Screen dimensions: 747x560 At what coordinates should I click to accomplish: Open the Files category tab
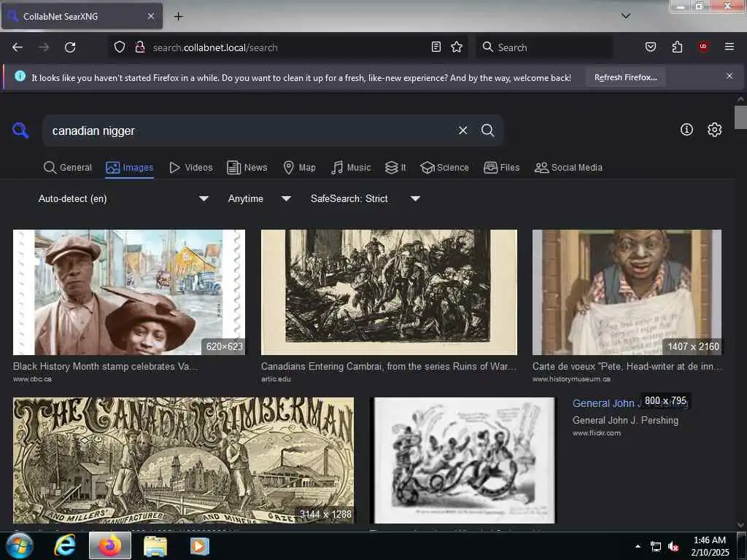pos(502,168)
